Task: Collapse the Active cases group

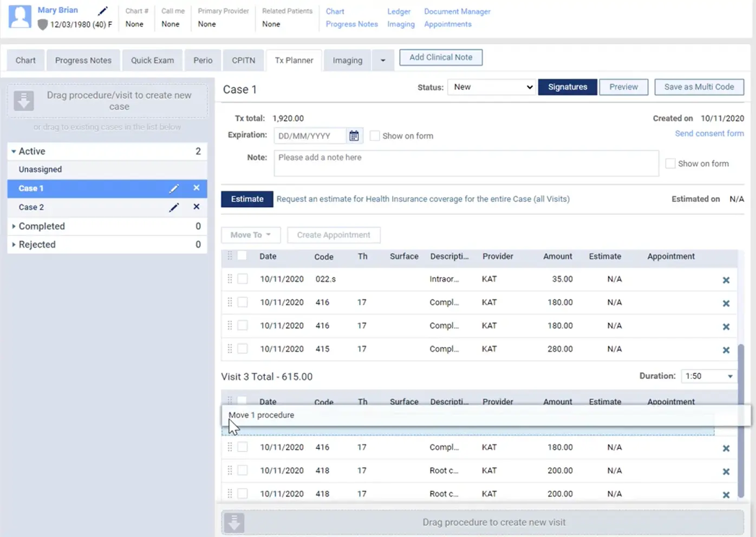Action: 14,152
